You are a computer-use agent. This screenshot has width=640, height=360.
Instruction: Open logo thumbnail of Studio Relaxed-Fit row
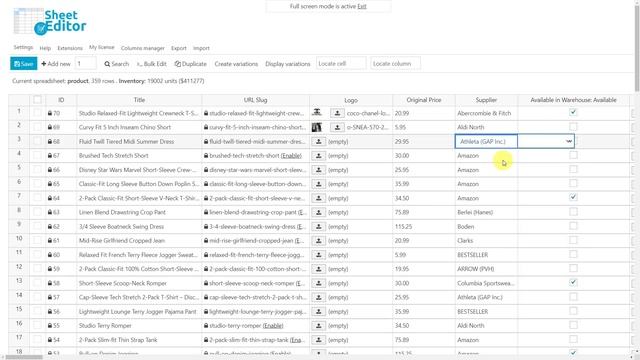317,113
